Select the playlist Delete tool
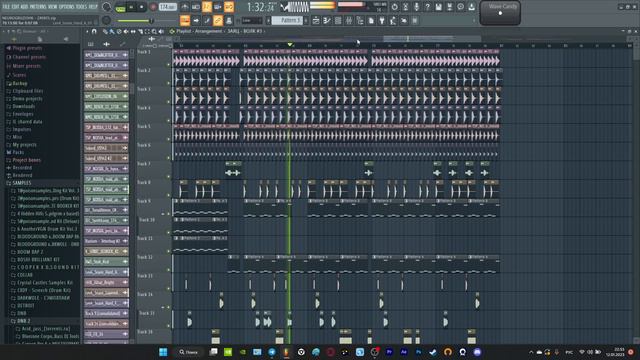Viewport: 640px width, 360px height. click(119, 31)
